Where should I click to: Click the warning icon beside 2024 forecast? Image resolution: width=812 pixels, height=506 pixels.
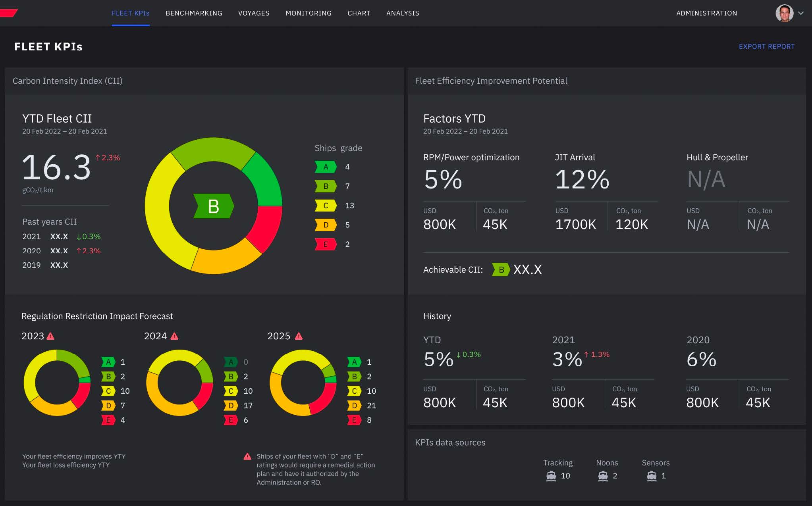[x=174, y=336]
